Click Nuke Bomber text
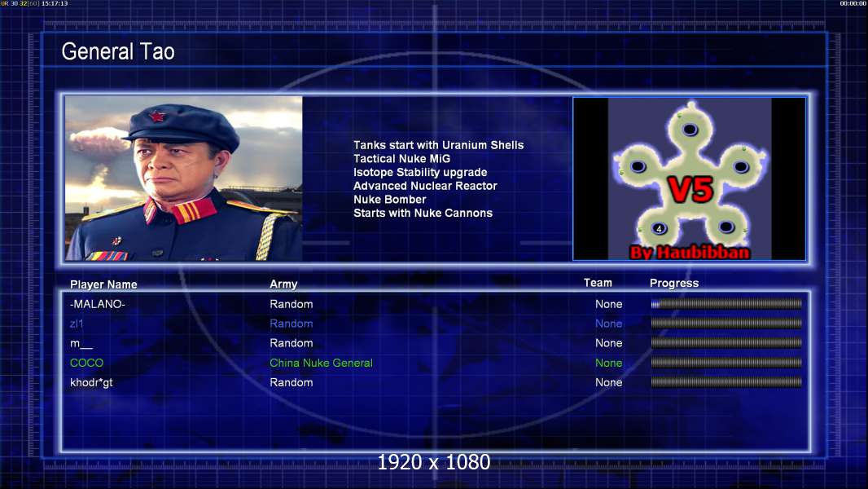868x489 pixels. click(x=390, y=200)
